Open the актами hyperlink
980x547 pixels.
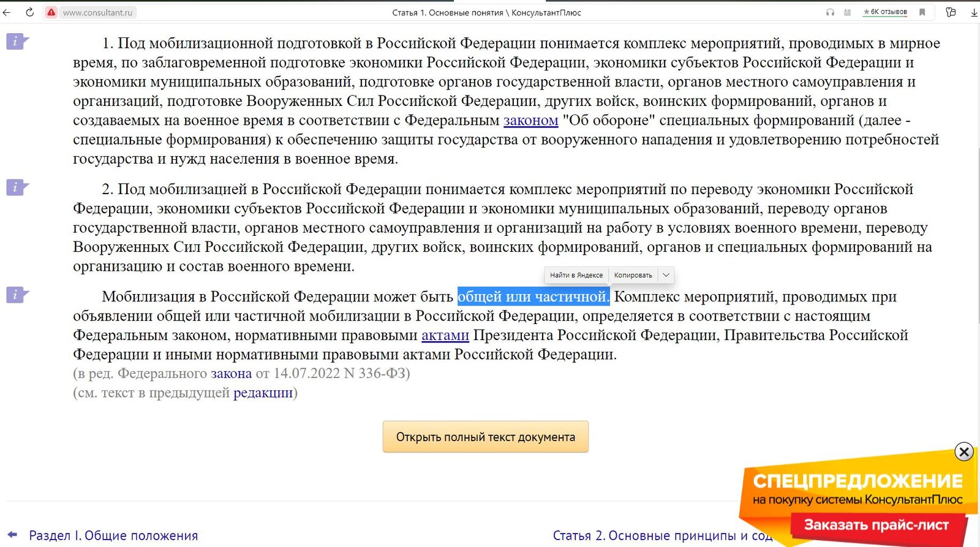point(445,336)
